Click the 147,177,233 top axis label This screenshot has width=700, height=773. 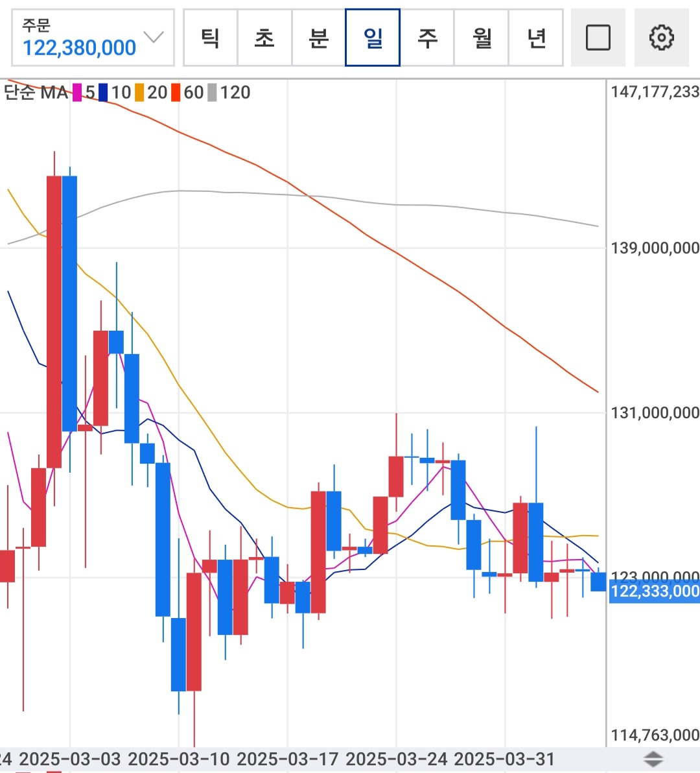click(655, 91)
